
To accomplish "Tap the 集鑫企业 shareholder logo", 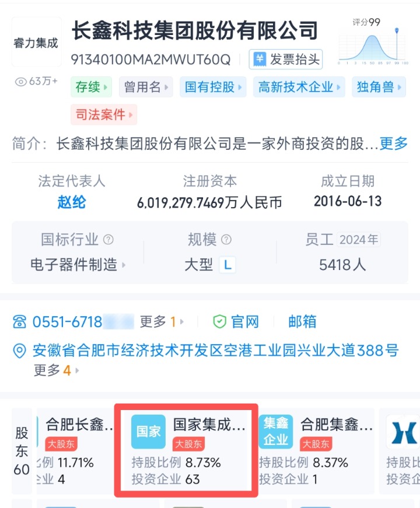I will click(276, 432).
